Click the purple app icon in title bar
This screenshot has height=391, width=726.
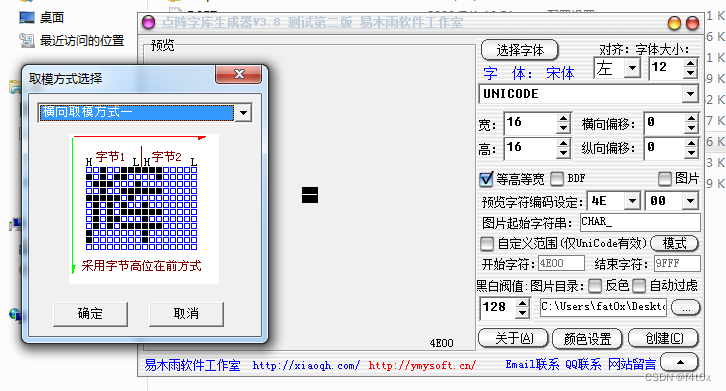tap(149, 22)
